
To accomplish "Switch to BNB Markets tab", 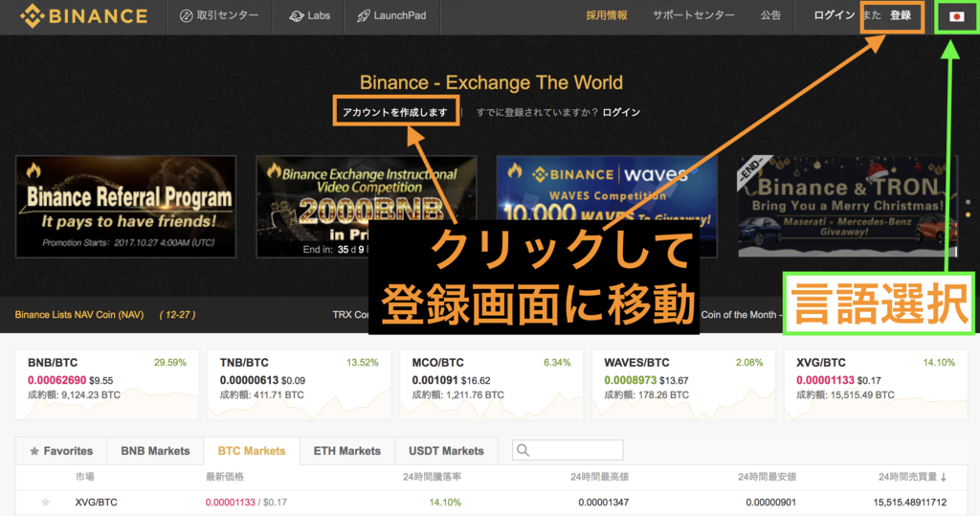I will coord(155,451).
